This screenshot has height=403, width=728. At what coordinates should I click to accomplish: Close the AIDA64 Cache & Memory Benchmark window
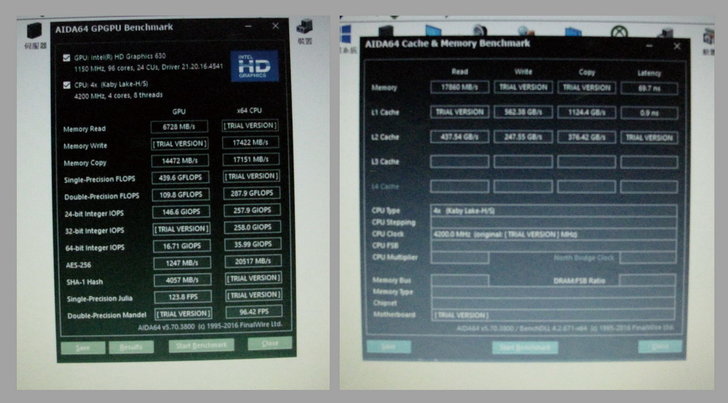pos(679,46)
